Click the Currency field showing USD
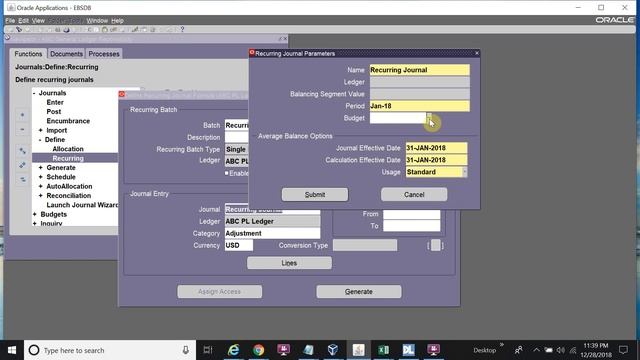This screenshot has height=360, width=640. 239,245
